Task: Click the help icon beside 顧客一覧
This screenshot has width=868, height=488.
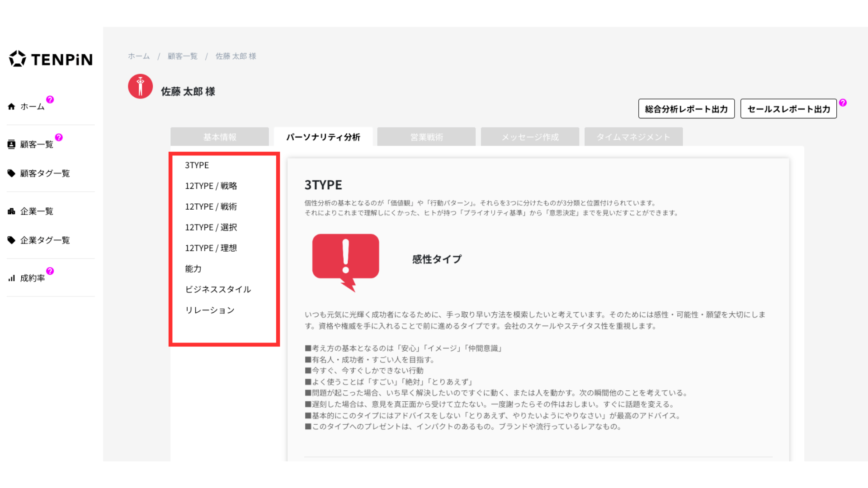Action: coord(59,137)
